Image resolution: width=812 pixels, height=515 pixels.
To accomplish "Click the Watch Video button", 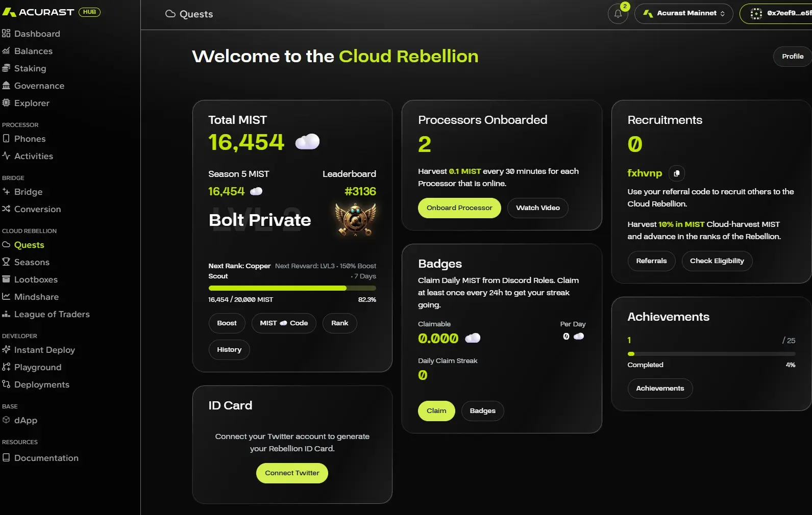I will [x=538, y=208].
